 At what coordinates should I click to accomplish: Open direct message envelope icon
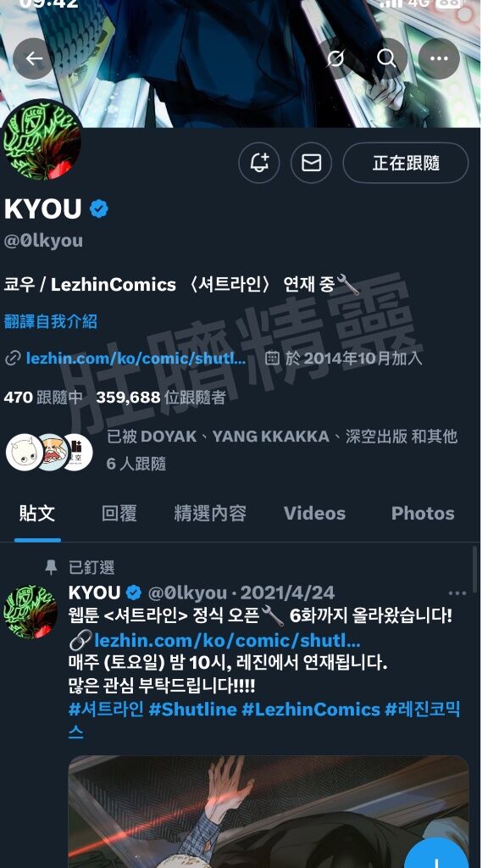[312, 163]
